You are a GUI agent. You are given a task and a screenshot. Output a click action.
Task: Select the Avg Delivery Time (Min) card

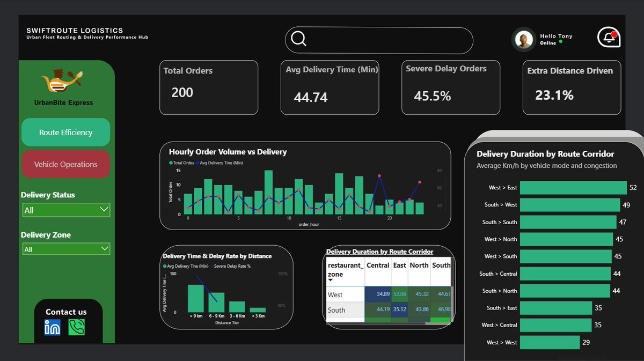330,87
